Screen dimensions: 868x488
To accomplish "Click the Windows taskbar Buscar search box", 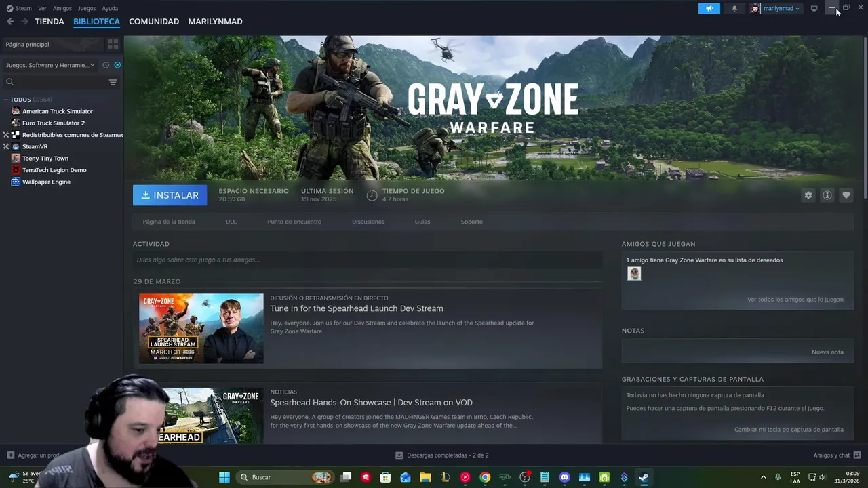I will point(285,477).
